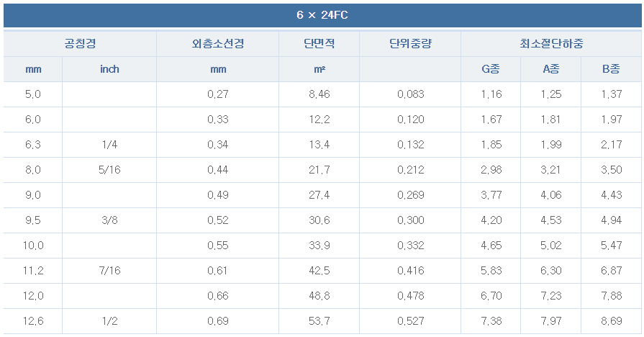Click the 단위중량 header cell
Screen dimensions: 644x337
(x=410, y=43)
